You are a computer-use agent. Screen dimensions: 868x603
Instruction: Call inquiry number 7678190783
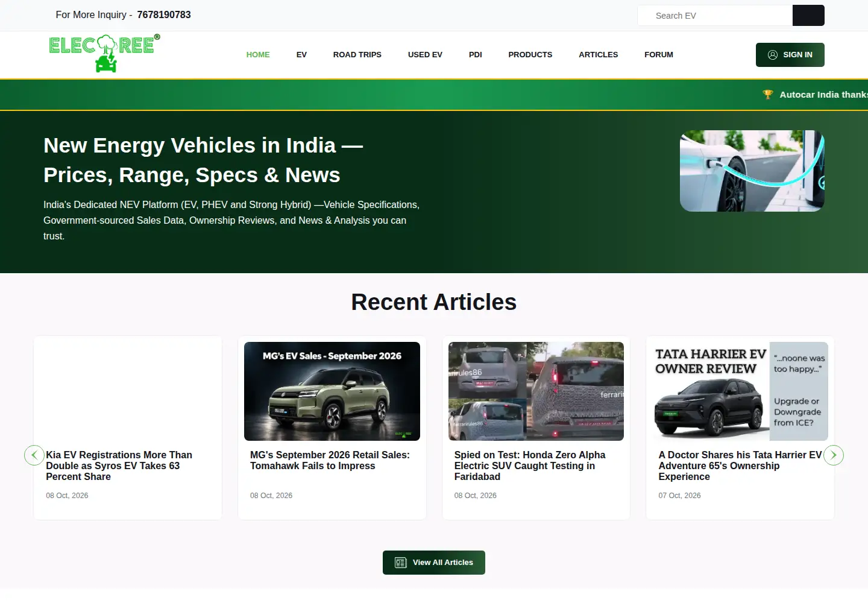click(x=164, y=15)
